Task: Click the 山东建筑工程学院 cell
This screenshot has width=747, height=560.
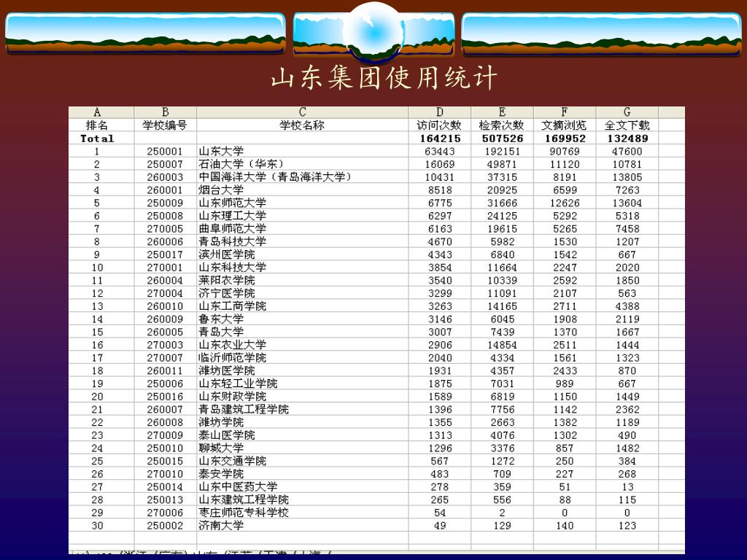Action: coord(303,499)
